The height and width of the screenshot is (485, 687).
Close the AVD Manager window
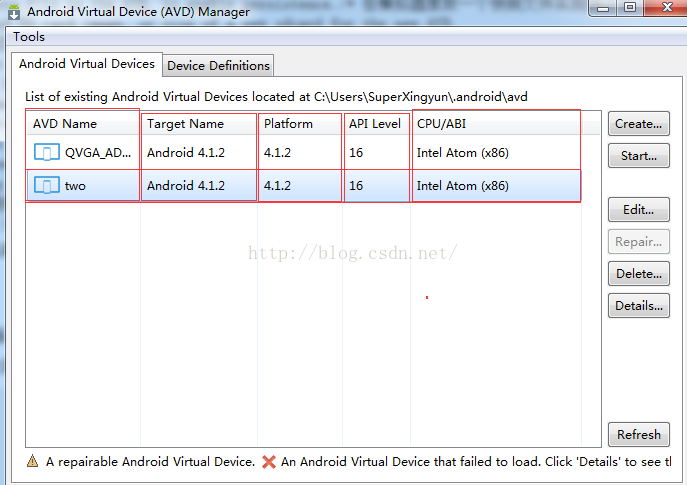pyautogui.click(x=666, y=8)
